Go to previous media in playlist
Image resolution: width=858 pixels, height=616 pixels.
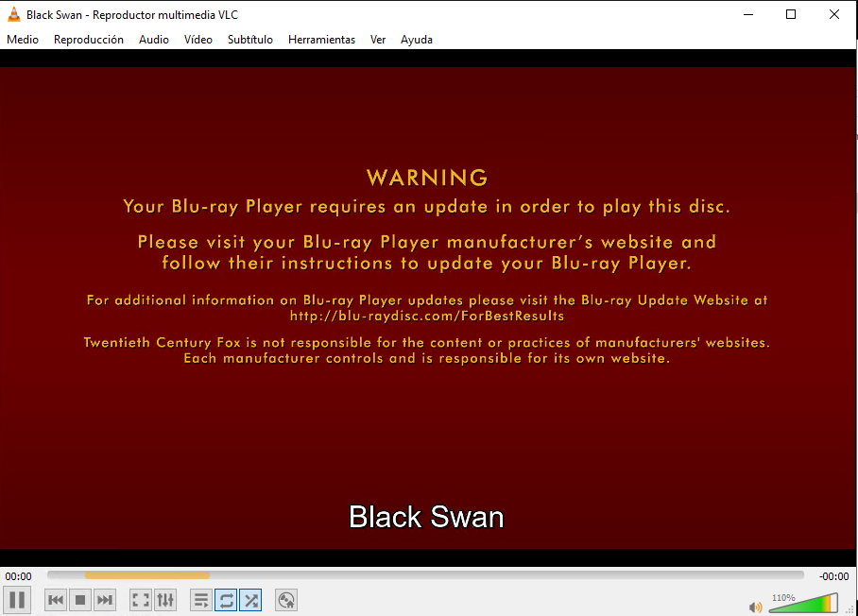point(56,600)
